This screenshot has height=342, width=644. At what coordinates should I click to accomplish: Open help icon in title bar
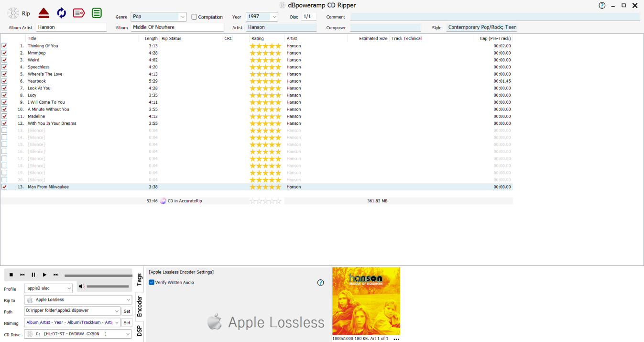click(x=602, y=6)
